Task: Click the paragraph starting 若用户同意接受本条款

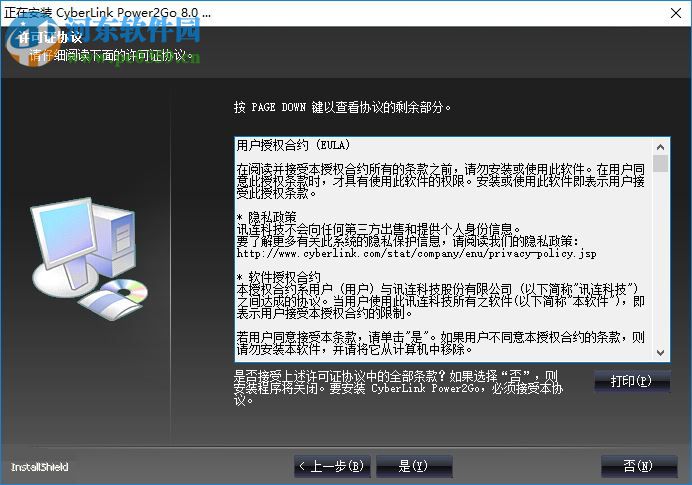Action: click(x=440, y=343)
